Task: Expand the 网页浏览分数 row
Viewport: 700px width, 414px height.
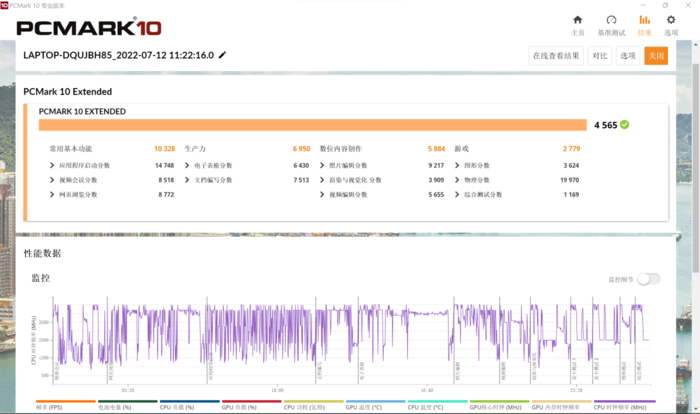Action: coord(52,194)
